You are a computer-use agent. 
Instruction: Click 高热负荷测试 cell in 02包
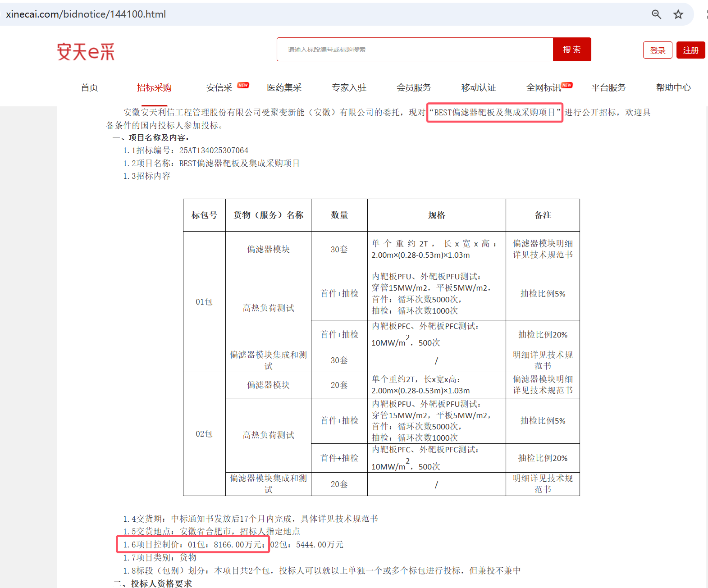click(268, 435)
